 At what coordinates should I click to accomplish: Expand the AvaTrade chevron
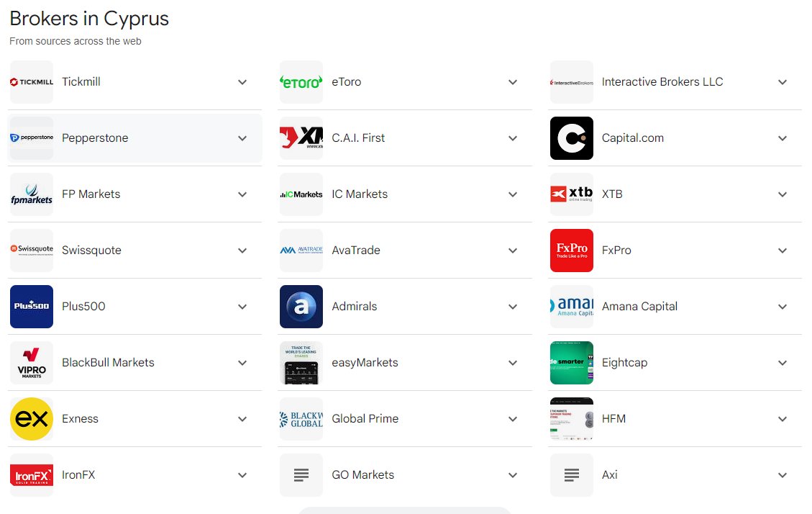click(x=513, y=251)
